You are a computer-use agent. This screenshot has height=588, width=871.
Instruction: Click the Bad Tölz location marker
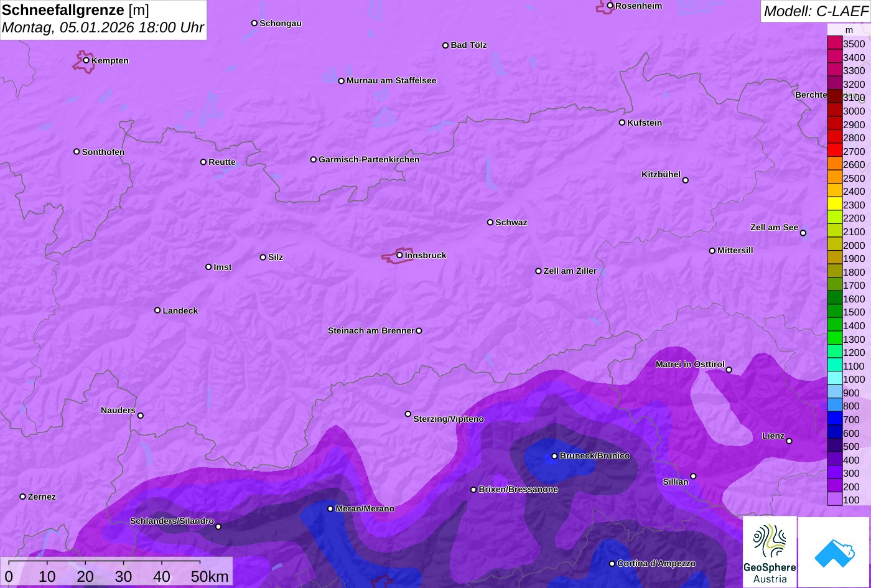point(445,45)
